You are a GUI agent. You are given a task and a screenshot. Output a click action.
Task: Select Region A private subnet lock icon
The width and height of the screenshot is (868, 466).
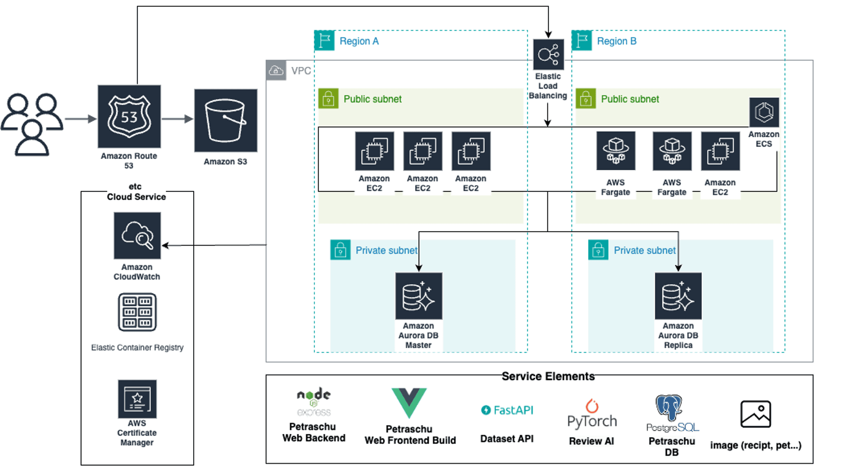click(341, 250)
